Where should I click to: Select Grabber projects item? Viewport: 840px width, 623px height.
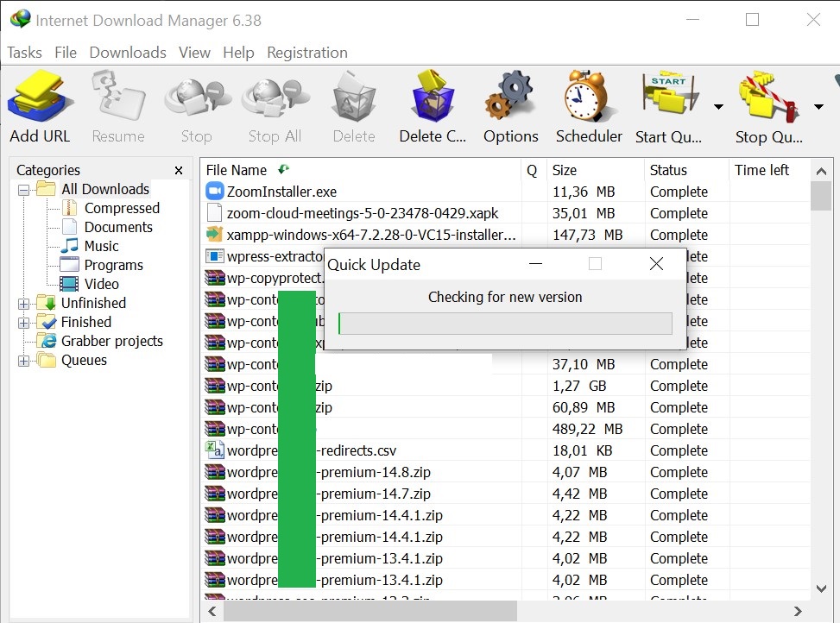(x=112, y=341)
